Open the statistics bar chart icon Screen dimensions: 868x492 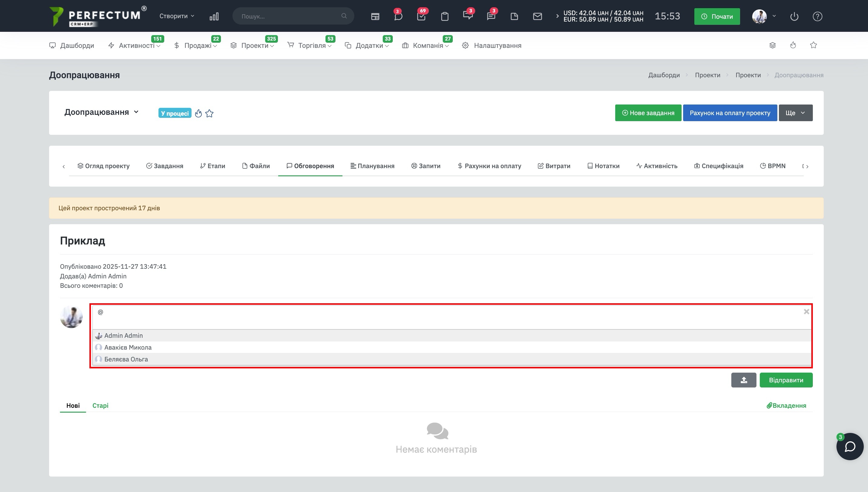[x=214, y=16]
